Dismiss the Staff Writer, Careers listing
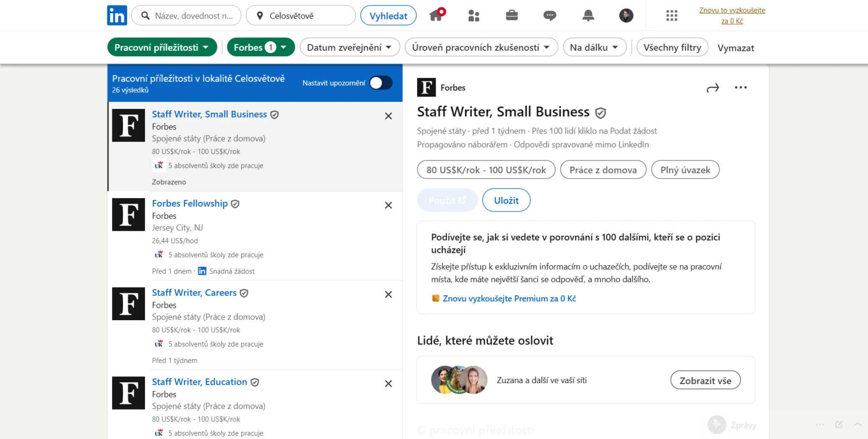This screenshot has width=868, height=439. [388, 294]
